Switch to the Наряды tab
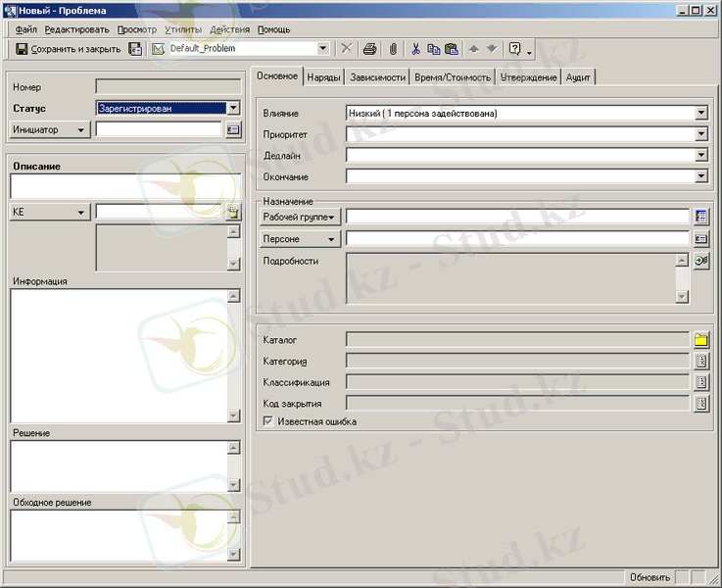The image size is (722, 588). [322, 77]
